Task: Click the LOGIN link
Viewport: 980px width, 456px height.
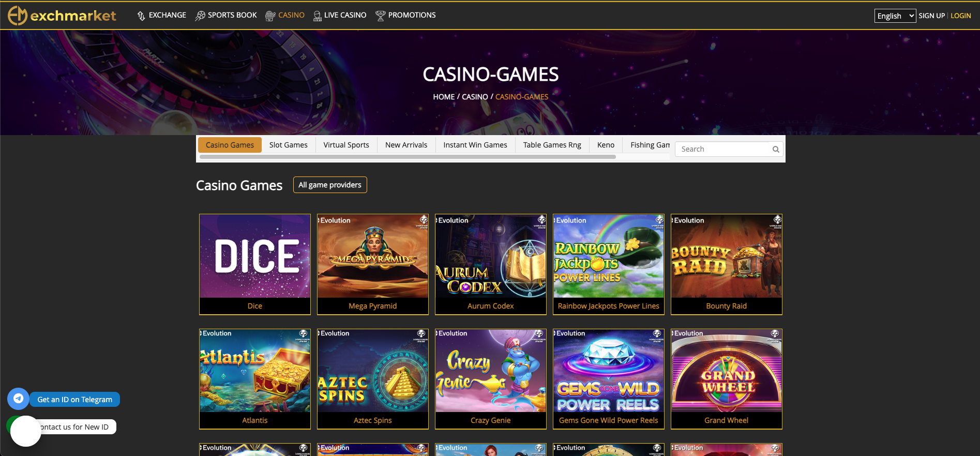Action: 961,16
